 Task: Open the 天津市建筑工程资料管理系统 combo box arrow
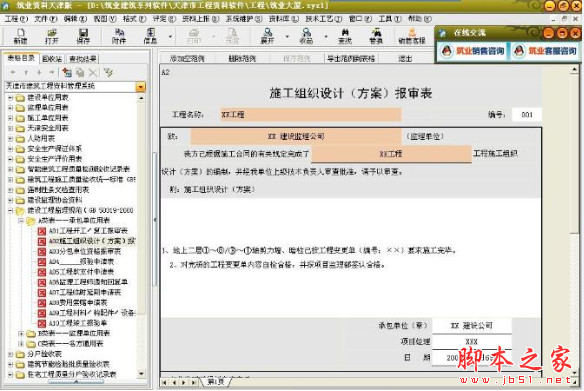tap(140, 86)
